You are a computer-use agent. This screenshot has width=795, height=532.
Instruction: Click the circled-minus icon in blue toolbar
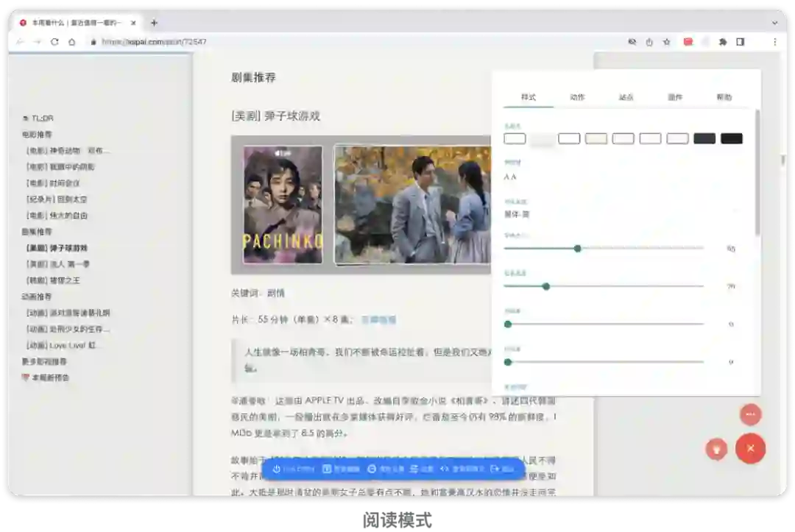tap(372, 469)
